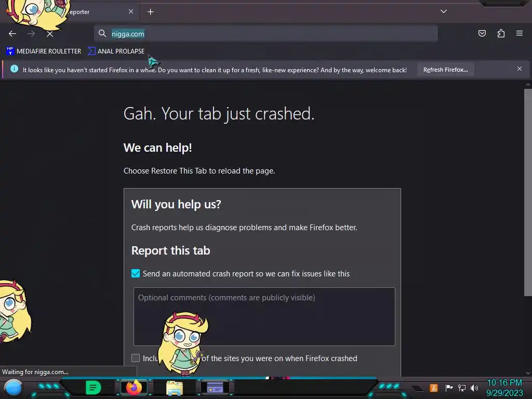Click the welcome back notification message text
Screen dimensions: 532x399
pos(215,70)
